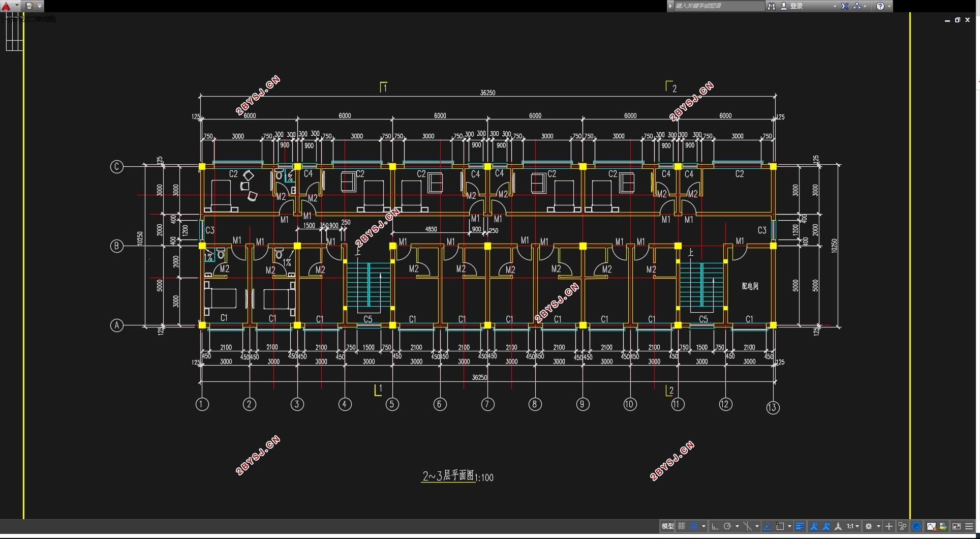980x539 pixels.
Task: Expand workspace switching dropdown arrow
Action: 878,526
